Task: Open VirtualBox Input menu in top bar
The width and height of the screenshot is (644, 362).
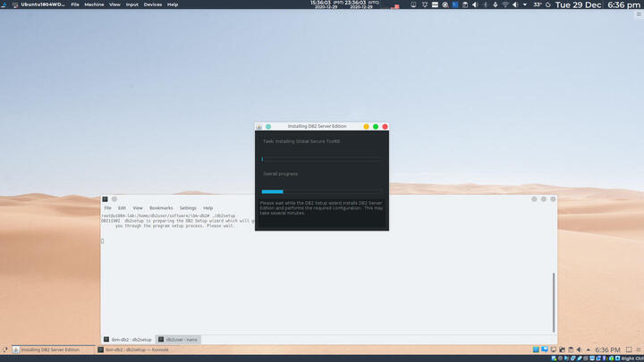Action: click(131, 4)
